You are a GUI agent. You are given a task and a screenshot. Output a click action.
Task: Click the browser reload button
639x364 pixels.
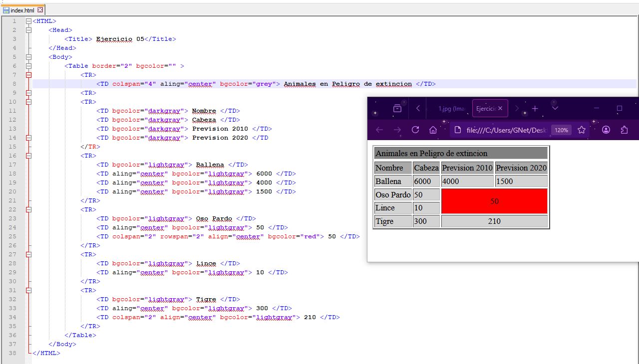415,130
